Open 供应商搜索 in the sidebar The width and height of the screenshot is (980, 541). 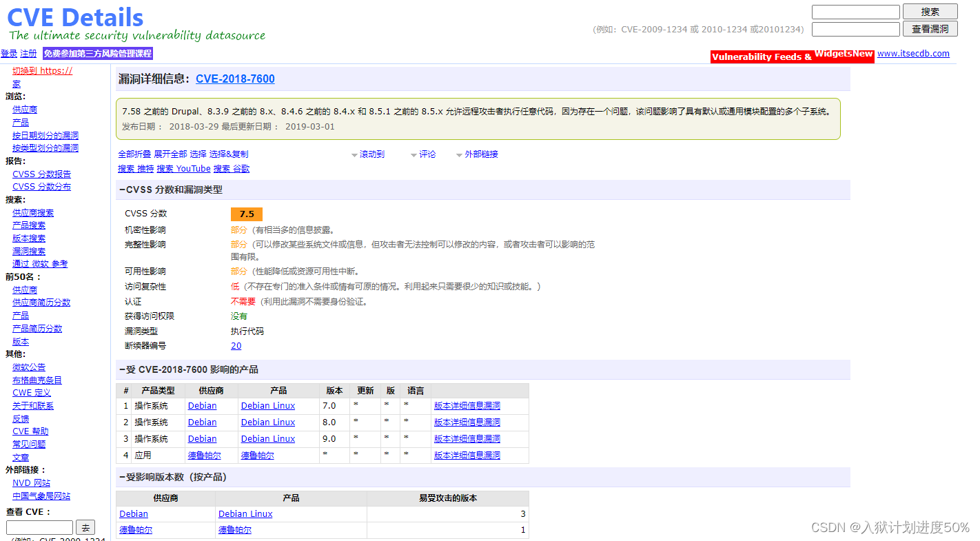tap(33, 213)
